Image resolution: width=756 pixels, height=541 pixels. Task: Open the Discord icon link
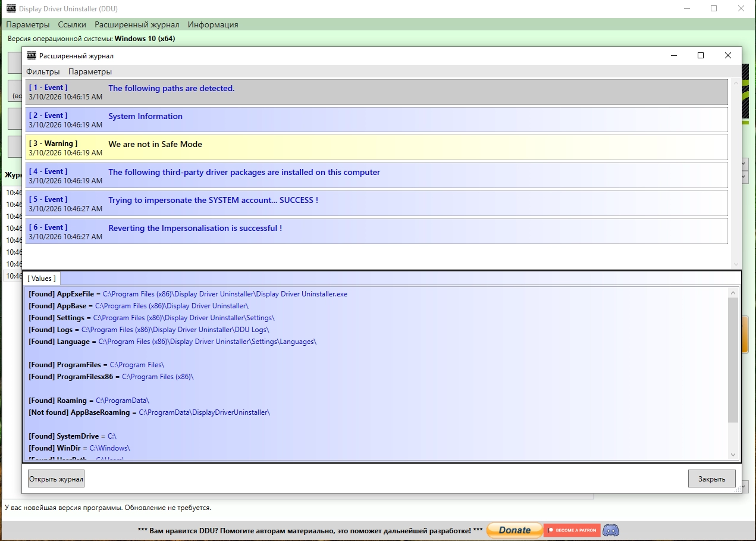[611, 530]
